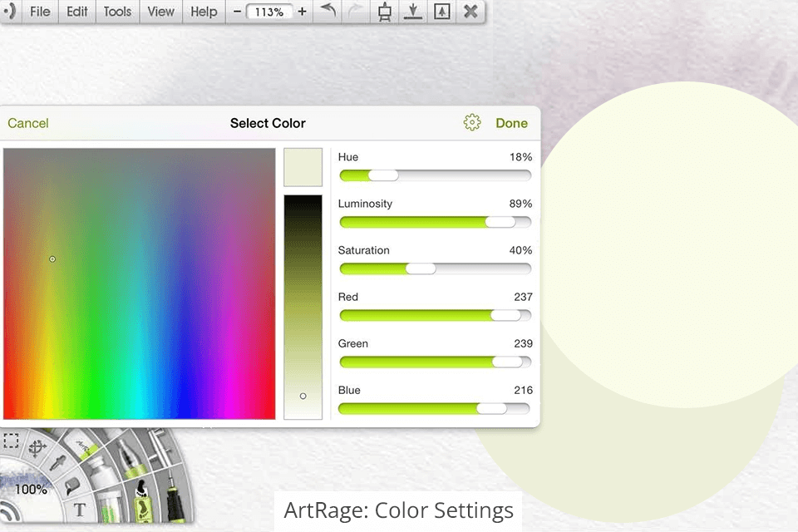Click the current color preview swatch

303,167
